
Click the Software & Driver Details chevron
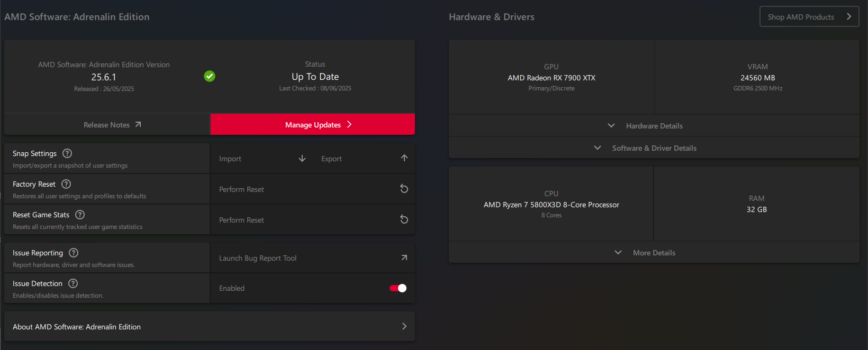point(598,148)
